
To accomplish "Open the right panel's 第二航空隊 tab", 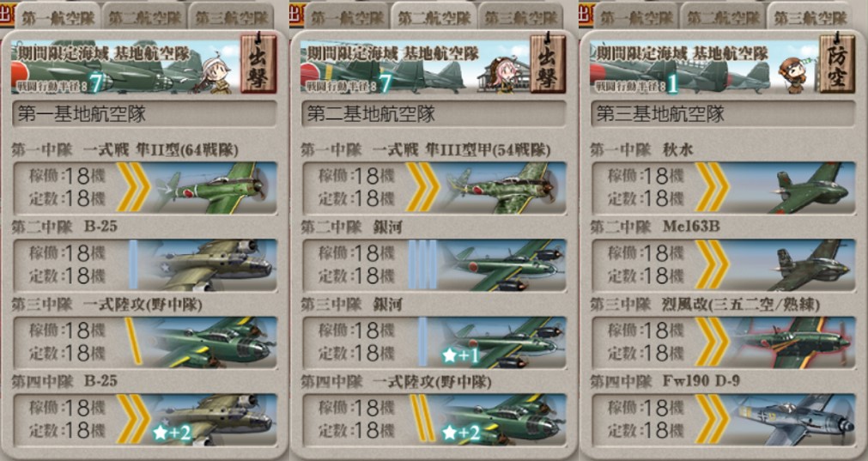I will [x=723, y=17].
